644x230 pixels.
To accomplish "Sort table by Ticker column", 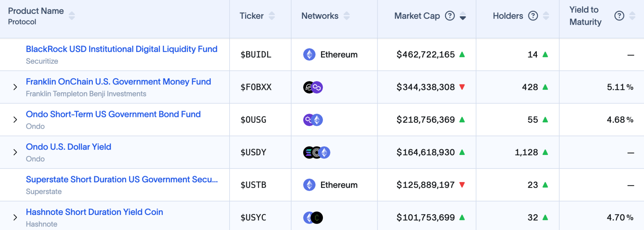I will [x=272, y=16].
